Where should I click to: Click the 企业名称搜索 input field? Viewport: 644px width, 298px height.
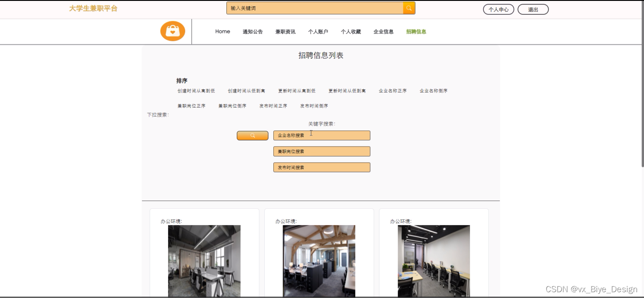coord(322,135)
